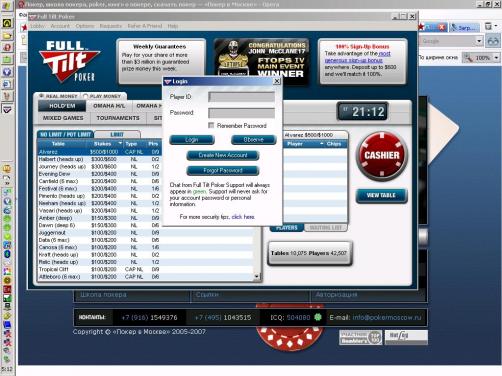Expand the dropdown arrow beside trash icon

pyautogui.click(x=496, y=26)
